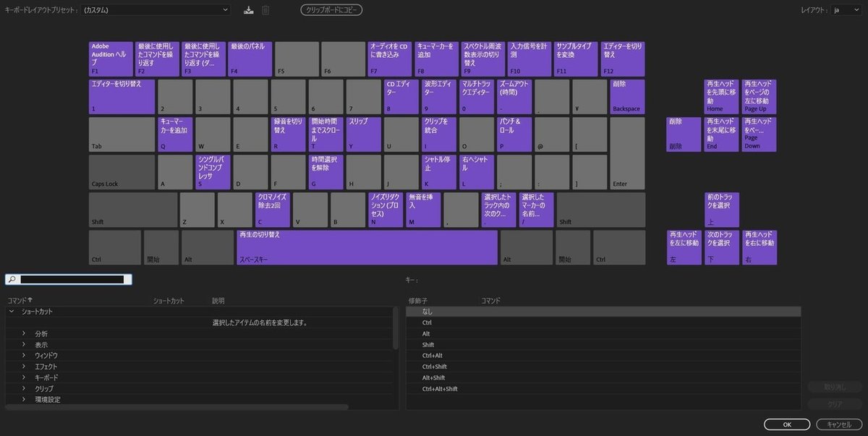The height and width of the screenshot is (436, 868).
Task: Click the magnifier icon in the search box
Action: click(x=13, y=278)
